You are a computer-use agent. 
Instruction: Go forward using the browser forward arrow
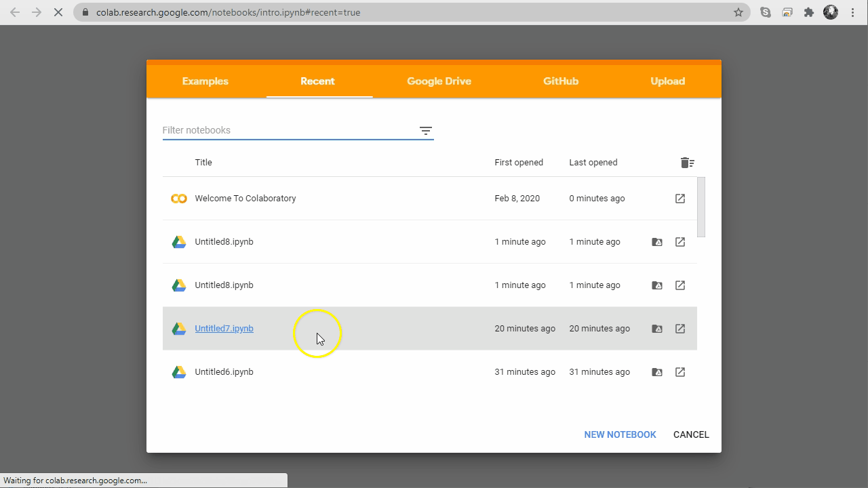click(x=37, y=12)
